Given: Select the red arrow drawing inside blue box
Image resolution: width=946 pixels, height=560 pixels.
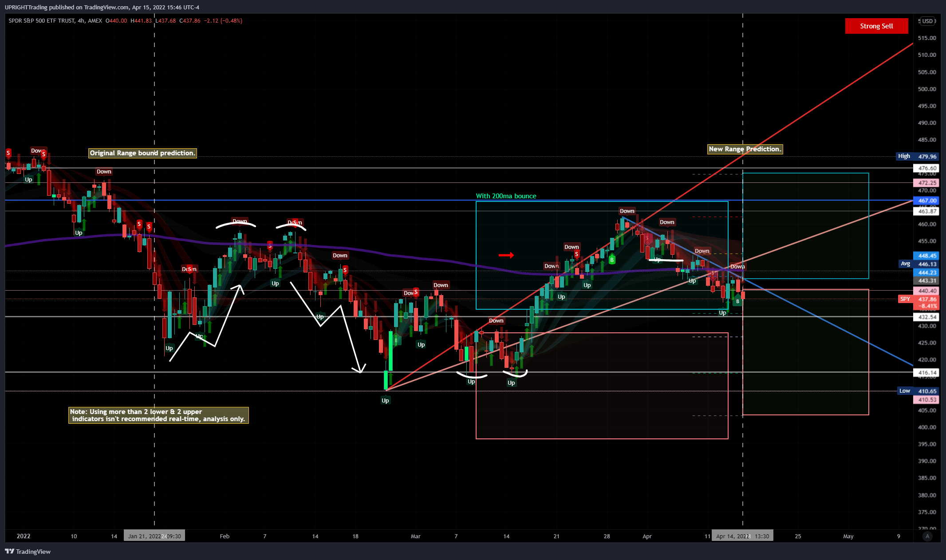Looking at the screenshot, I should [x=506, y=255].
